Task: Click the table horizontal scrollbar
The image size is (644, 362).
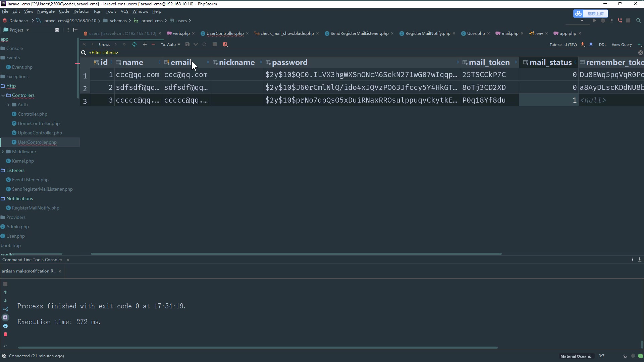Action: pos(296,254)
